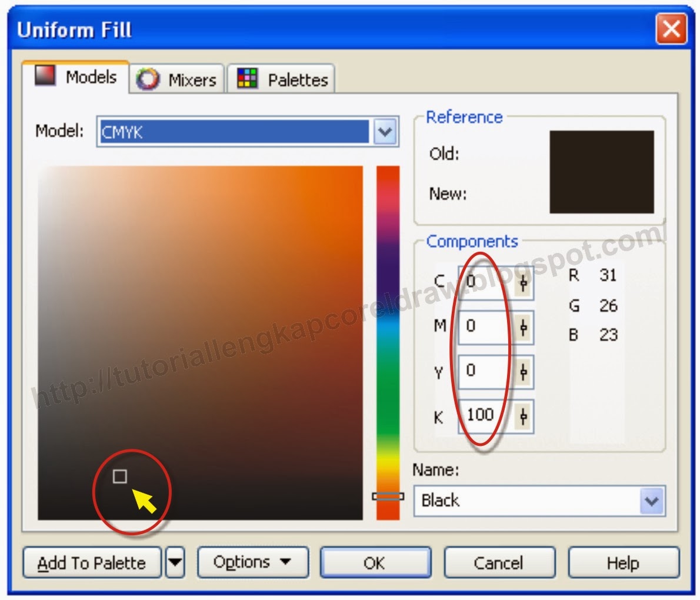
Task: Click the Palettes grid icon
Action: 248,77
